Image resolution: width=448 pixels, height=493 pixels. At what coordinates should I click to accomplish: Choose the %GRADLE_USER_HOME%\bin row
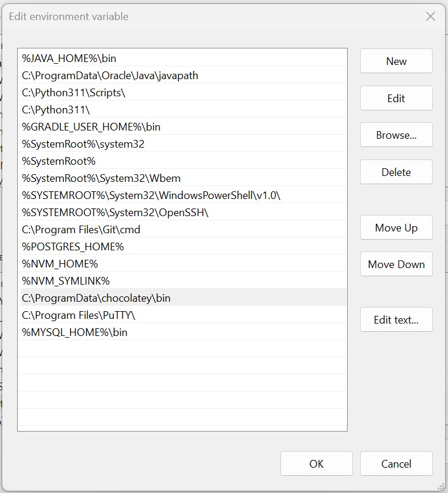pyautogui.click(x=91, y=127)
